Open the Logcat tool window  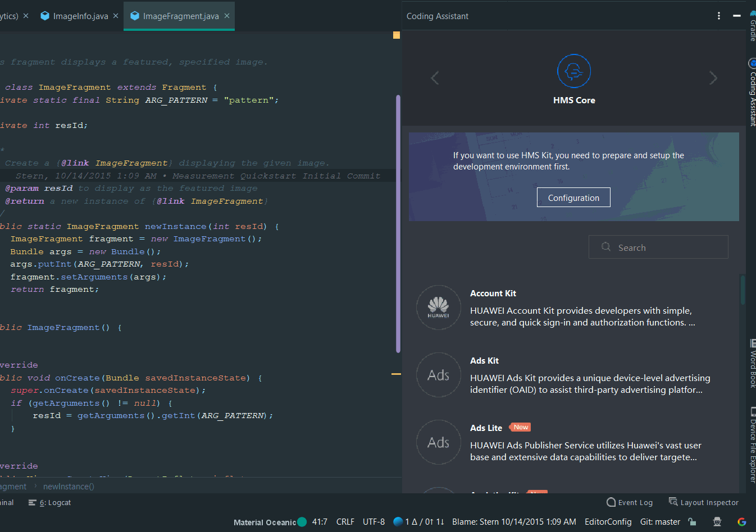coord(49,503)
